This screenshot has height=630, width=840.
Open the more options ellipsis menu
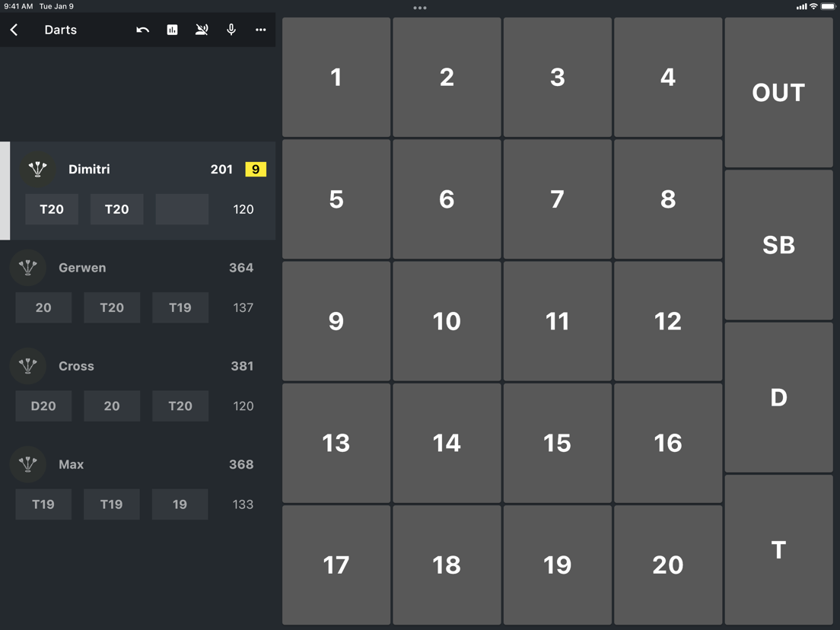coord(260,30)
